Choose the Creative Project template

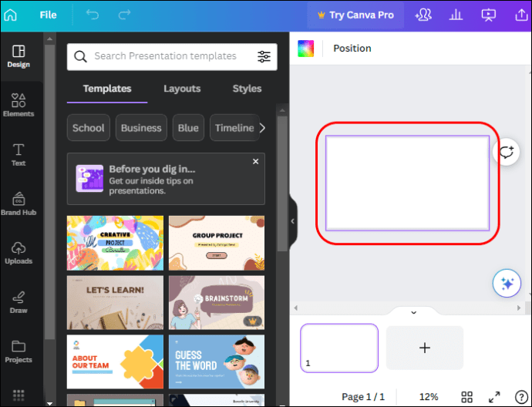pos(115,243)
